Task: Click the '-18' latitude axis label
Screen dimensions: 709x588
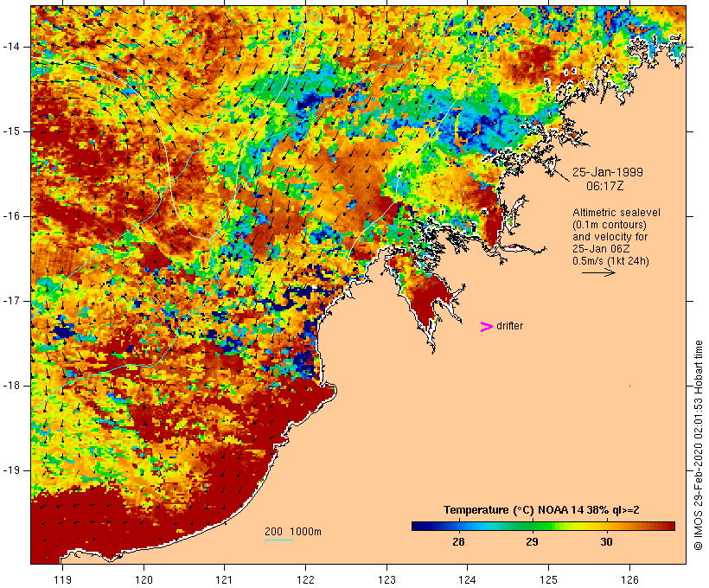Action: pyautogui.click(x=11, y=386)
